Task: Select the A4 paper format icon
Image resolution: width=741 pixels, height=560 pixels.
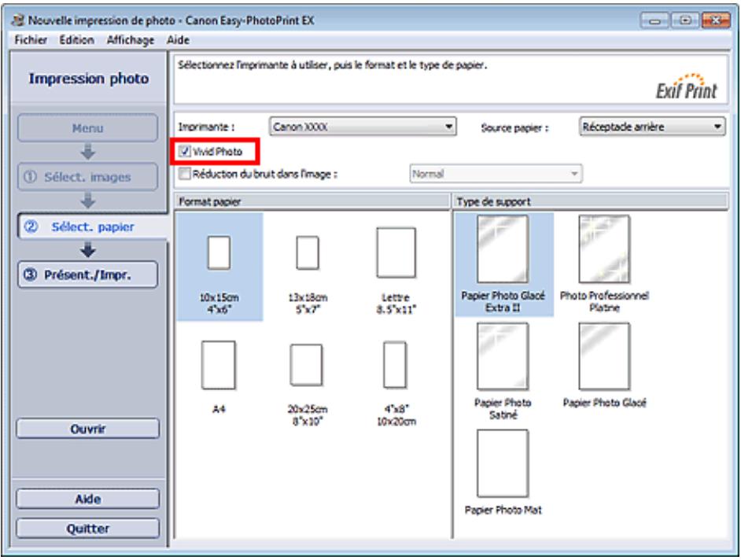Action: 219,365
